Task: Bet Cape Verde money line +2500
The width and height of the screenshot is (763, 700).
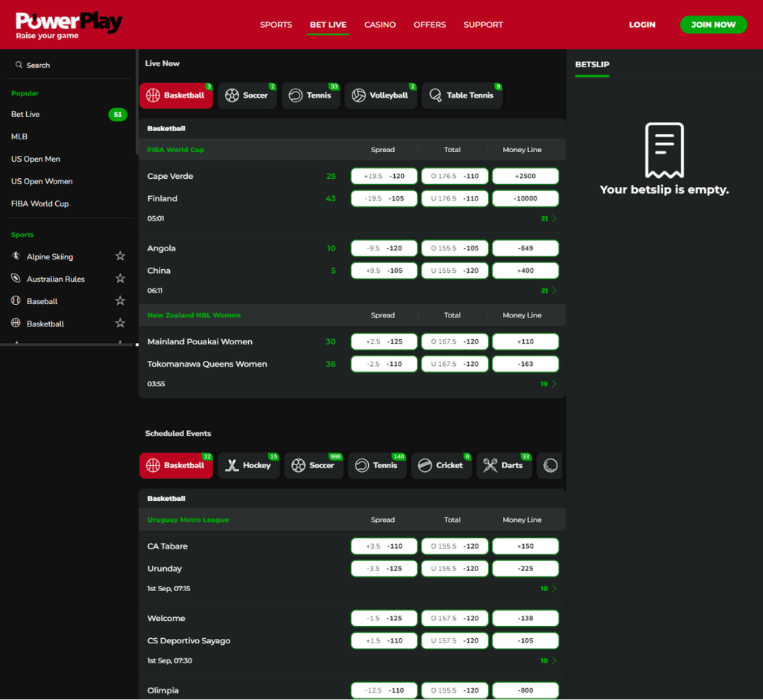Action: pos(525,176)
